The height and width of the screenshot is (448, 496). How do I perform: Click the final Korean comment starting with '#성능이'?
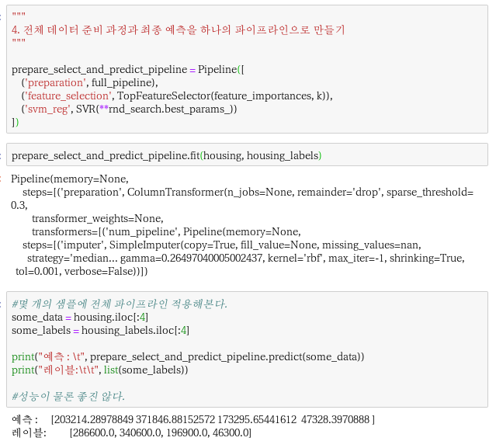[x=68, y=397]
